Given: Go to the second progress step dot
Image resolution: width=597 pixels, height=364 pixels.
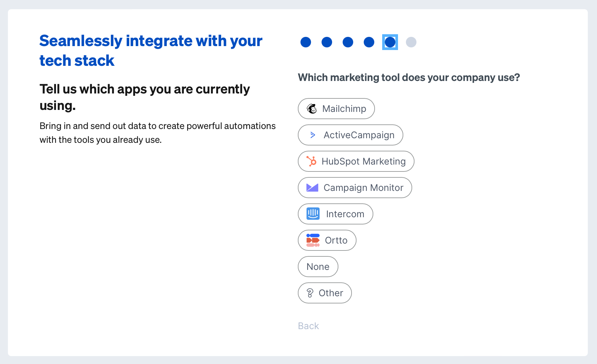Looking at the screenshot, I should (x=327, y=42).
